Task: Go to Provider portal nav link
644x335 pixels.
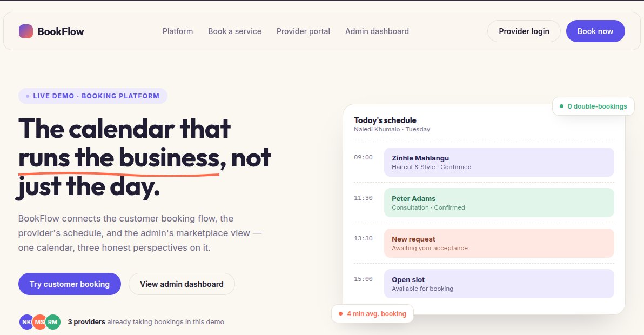Action: tap(303, 31)
